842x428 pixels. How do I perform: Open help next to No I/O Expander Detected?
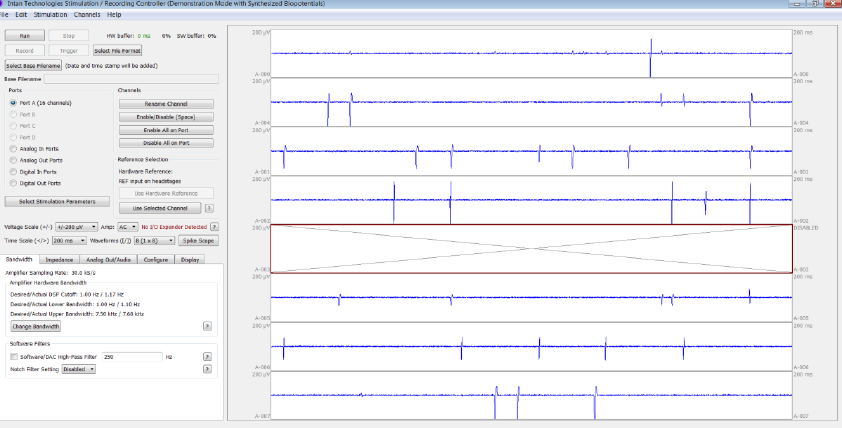[214, 227]
